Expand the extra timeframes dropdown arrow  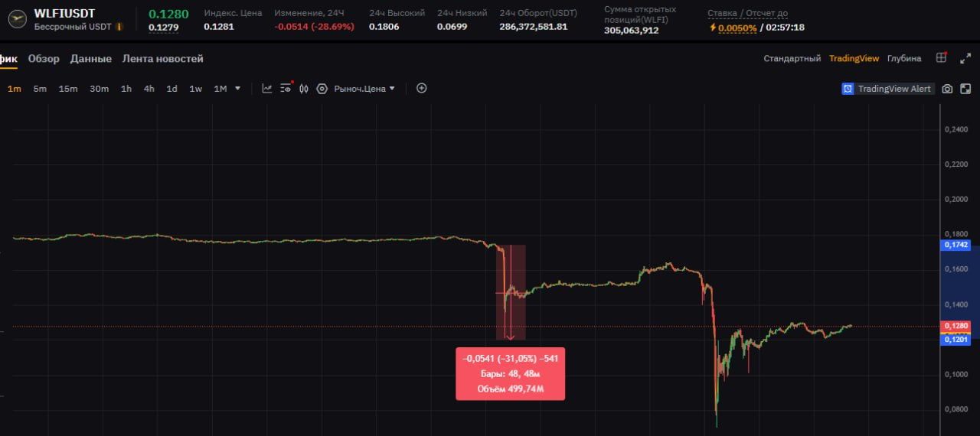pos(237,89)
